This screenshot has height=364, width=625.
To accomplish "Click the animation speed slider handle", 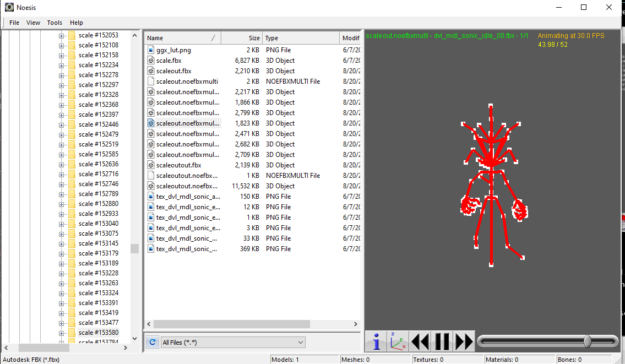I will (x=587, y=341).
